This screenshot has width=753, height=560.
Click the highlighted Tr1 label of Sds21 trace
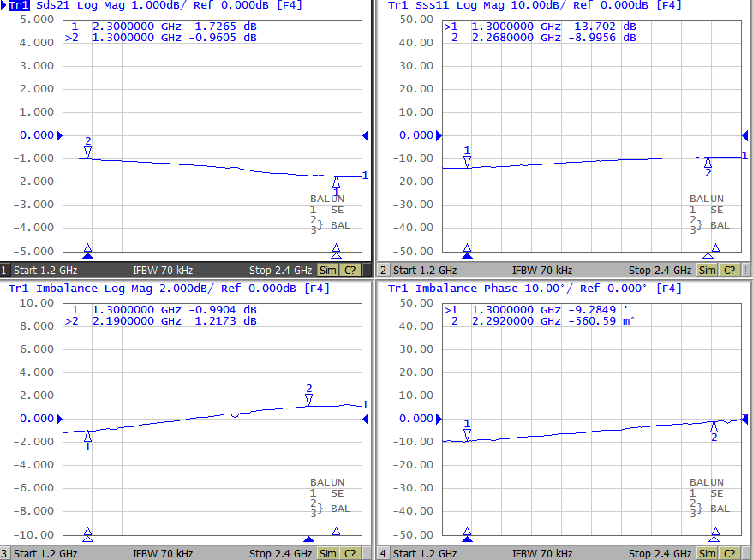(19, 5)
